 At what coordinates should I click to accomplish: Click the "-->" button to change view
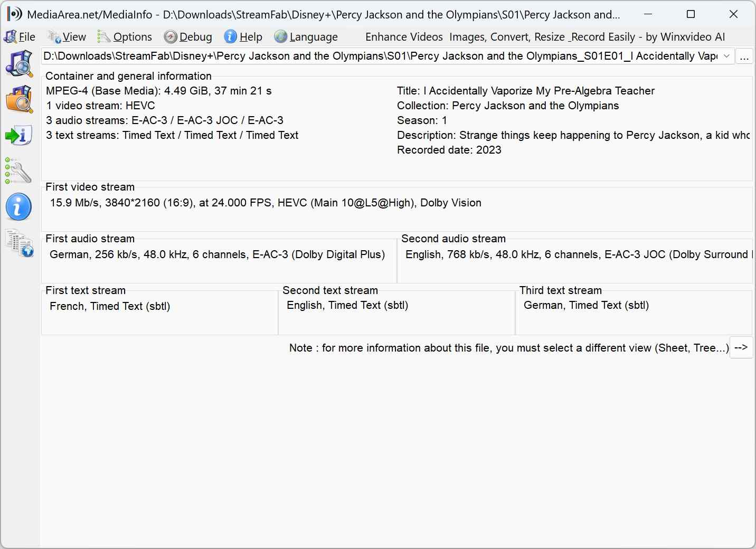coord(741,347)
